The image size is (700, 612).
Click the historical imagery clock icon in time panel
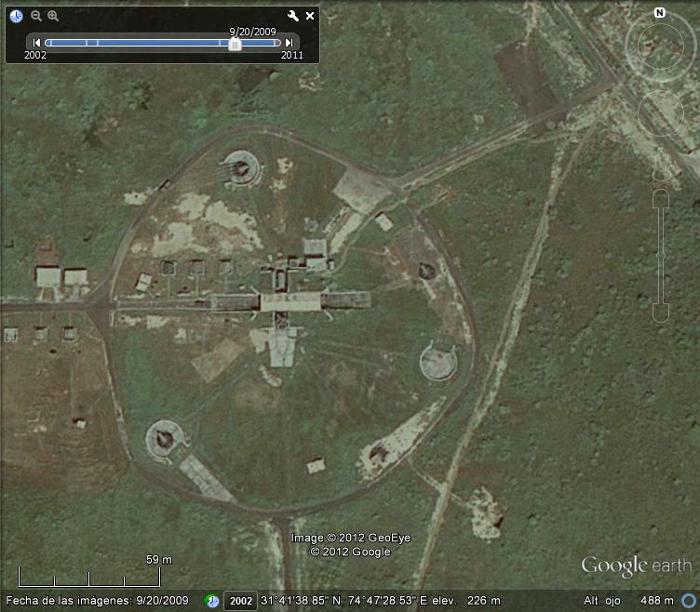click(16, 16)
